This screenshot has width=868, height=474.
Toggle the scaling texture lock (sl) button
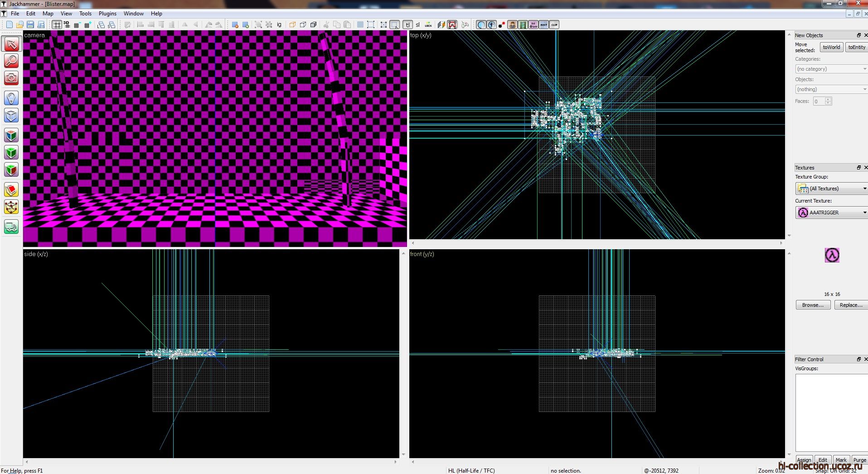(417, 24)
